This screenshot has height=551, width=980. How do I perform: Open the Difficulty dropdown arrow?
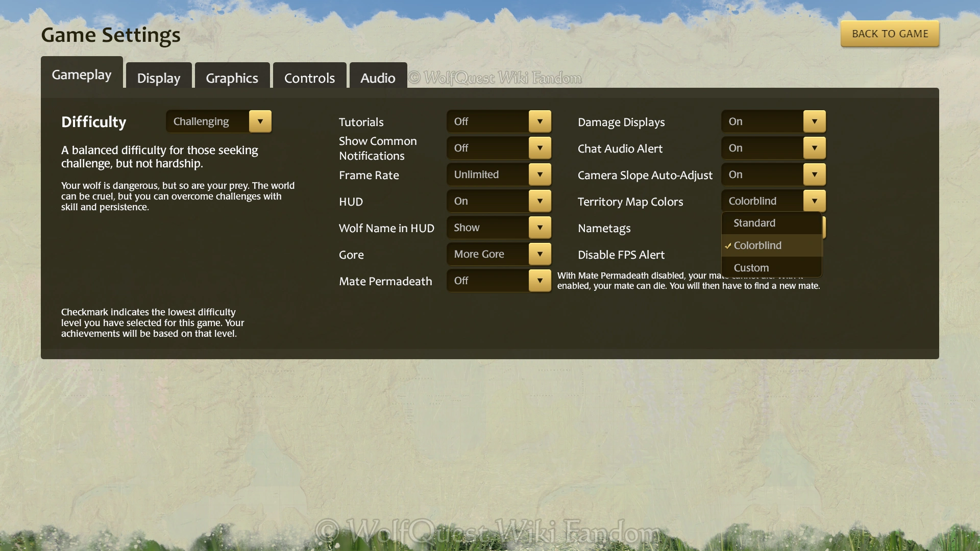click(x=260, y=121)
